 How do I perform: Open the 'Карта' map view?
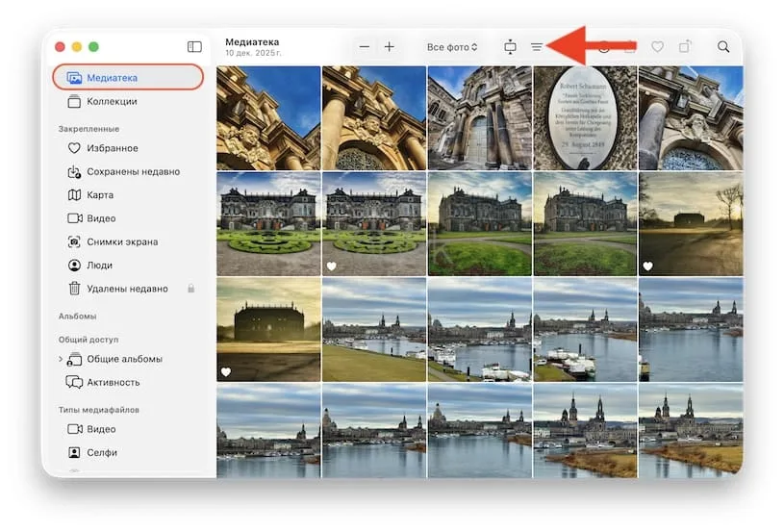click(x=99, y=195)
